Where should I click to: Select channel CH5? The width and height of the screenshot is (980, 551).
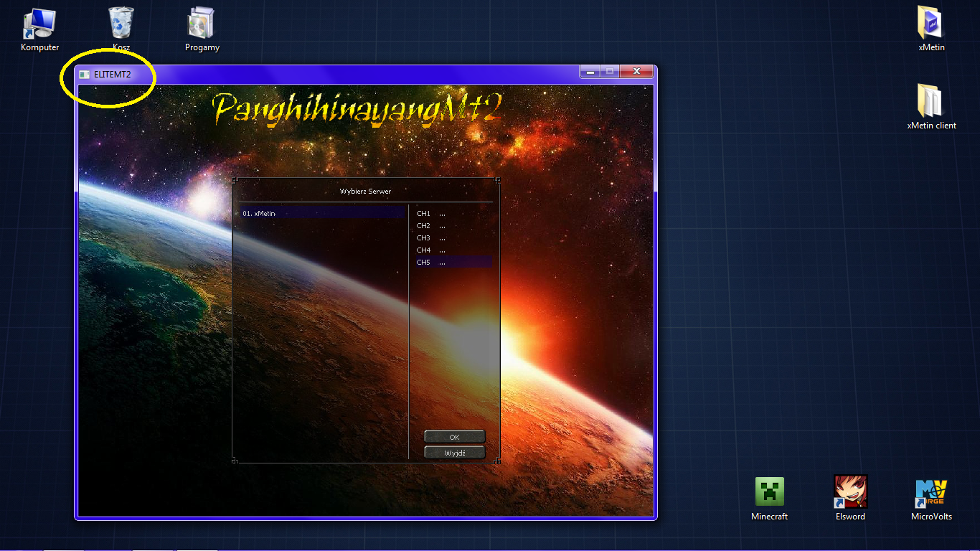pos(453,262)
